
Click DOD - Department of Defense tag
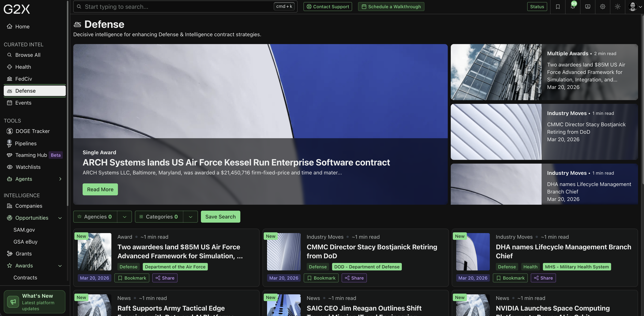367,267
